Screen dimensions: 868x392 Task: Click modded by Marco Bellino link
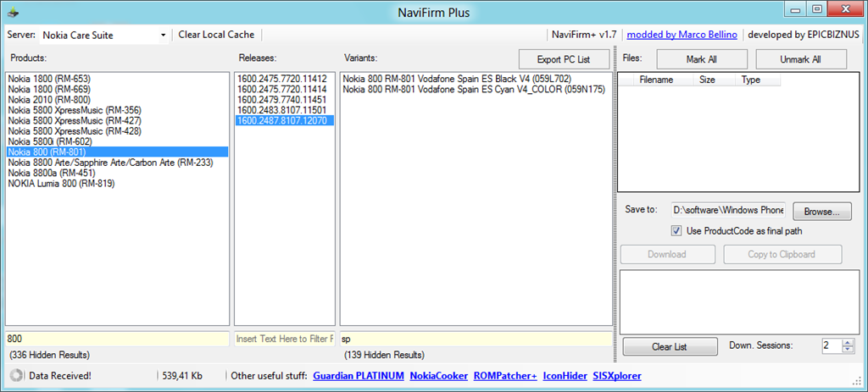[682, 35]
